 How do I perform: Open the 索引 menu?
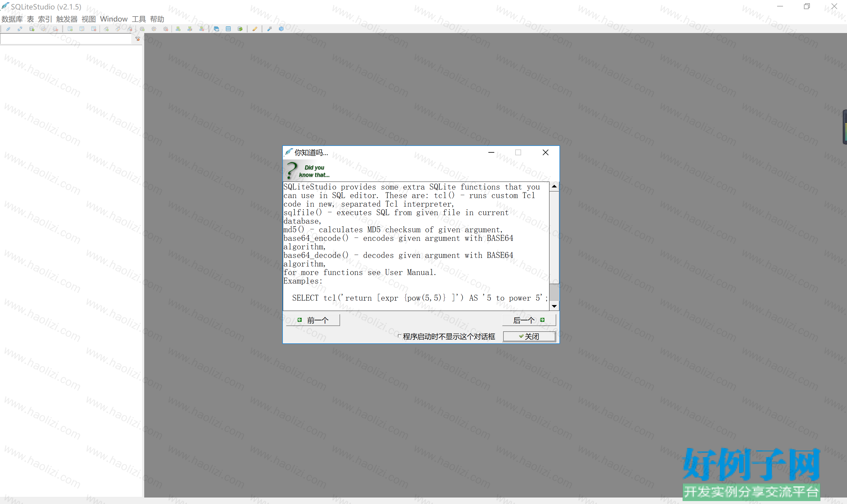point(45,19)
